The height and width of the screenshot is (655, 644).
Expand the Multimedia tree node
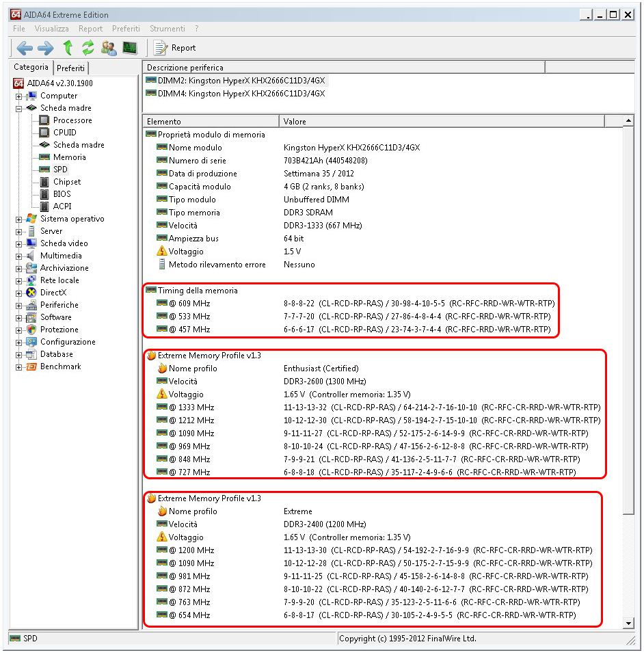[18, 256]
